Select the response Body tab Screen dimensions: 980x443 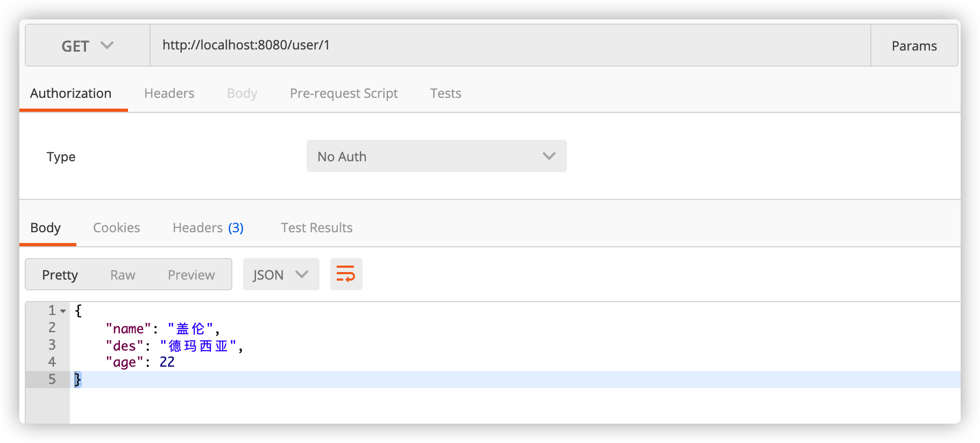click(x=46, y=228)
